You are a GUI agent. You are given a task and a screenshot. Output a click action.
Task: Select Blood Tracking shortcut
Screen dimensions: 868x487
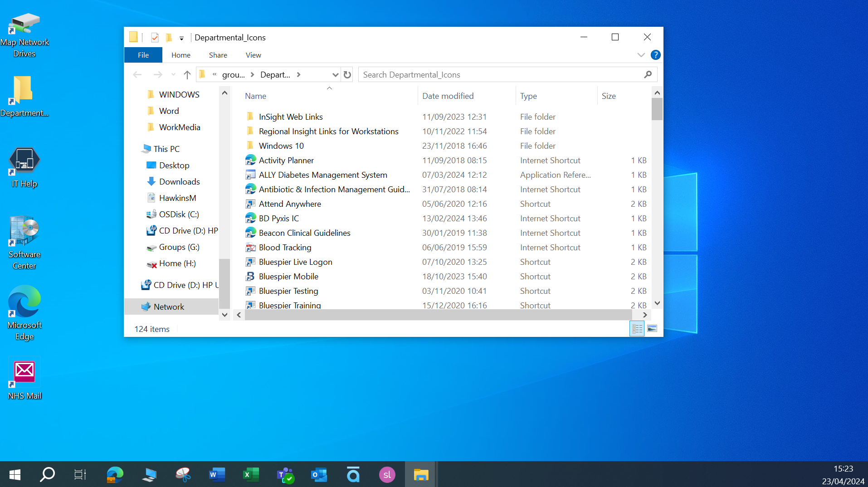(285, 248)
